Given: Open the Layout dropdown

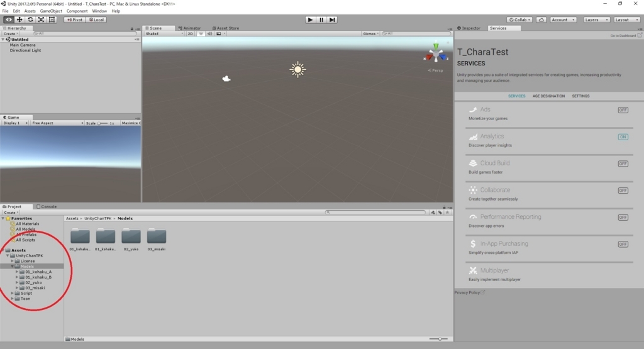Looking at the screenshot, I should [627, 19].
